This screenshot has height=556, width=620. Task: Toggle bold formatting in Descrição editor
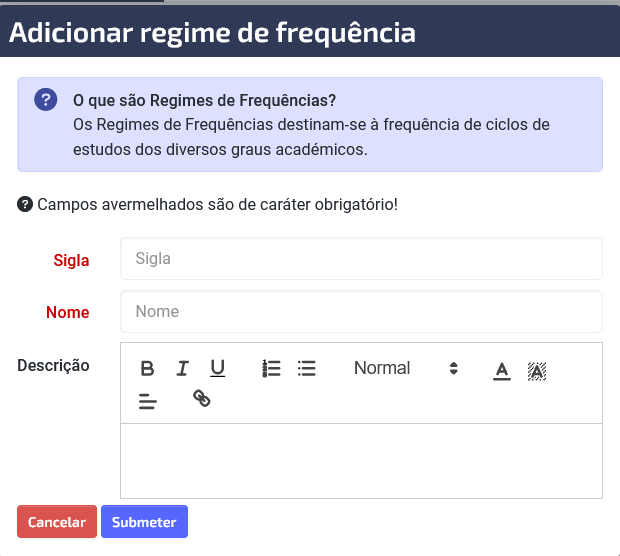pos(147,369)
